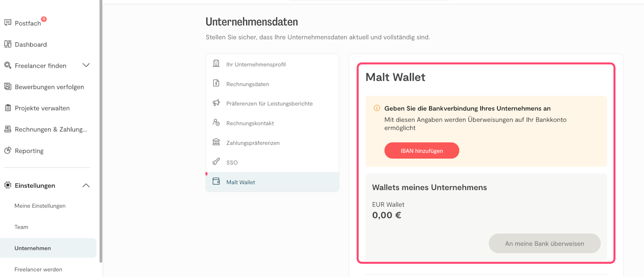Click the Rechnungsdaten invoice icon
This screenshot has height=277, width=644.
coord(216,83)
